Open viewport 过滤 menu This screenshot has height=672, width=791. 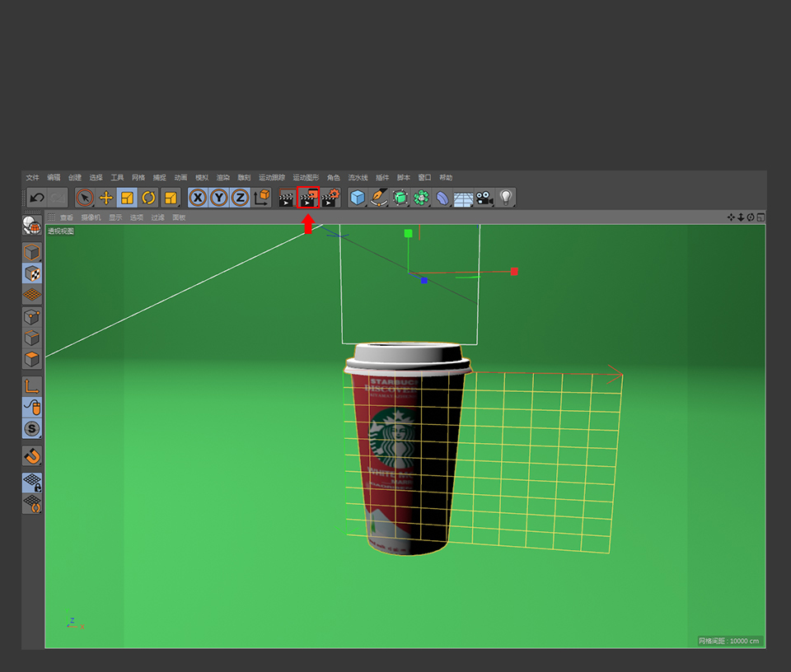pyautogui.click(x=158, y=217)
